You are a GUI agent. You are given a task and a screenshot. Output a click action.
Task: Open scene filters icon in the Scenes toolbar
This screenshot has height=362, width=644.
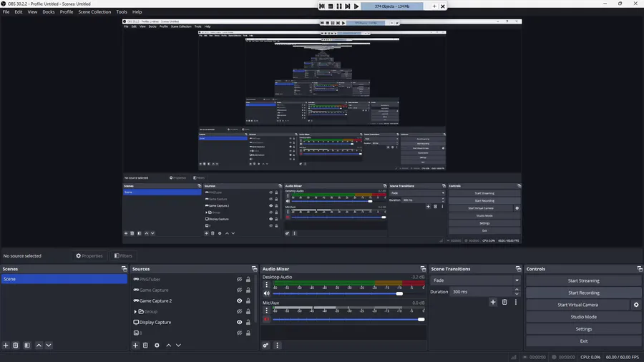(27, 345)
